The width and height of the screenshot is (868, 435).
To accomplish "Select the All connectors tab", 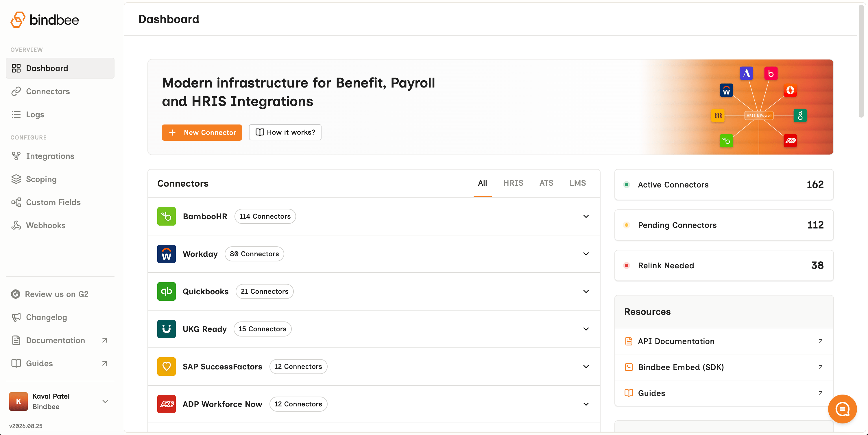I will [x=483, y=183].
